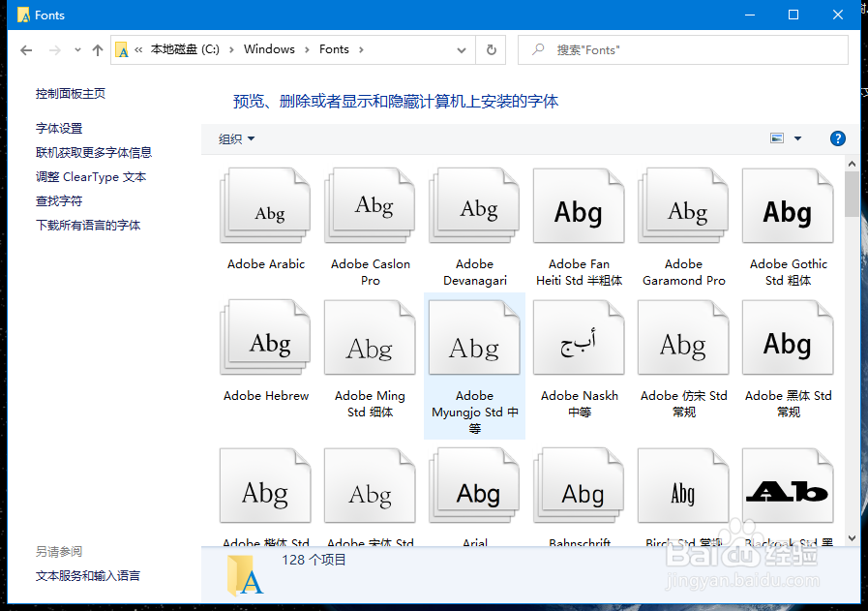Open Help via the question mark icon
This screenshot has height=611, width=868.
(x=837, y=138)
